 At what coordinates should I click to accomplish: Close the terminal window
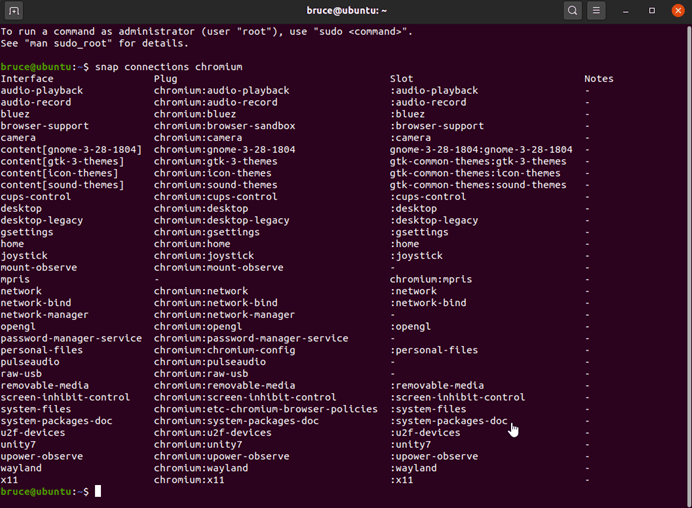coord(678,11)
